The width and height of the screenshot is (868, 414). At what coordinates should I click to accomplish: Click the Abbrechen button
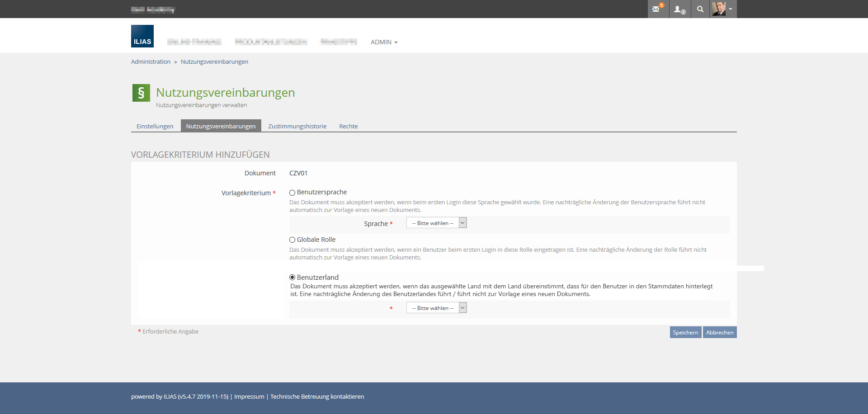720,332
